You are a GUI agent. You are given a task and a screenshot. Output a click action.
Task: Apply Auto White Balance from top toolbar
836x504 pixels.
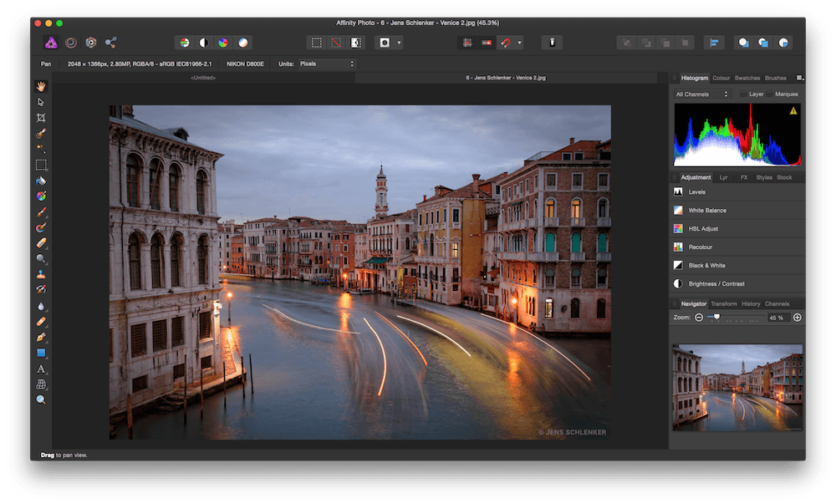click(243, 43)
